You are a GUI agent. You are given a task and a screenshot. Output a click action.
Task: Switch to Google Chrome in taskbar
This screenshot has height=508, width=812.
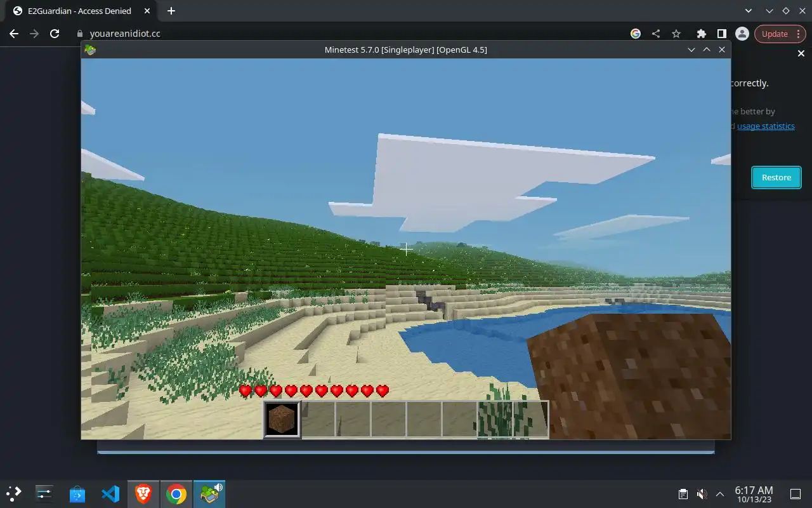176,493
